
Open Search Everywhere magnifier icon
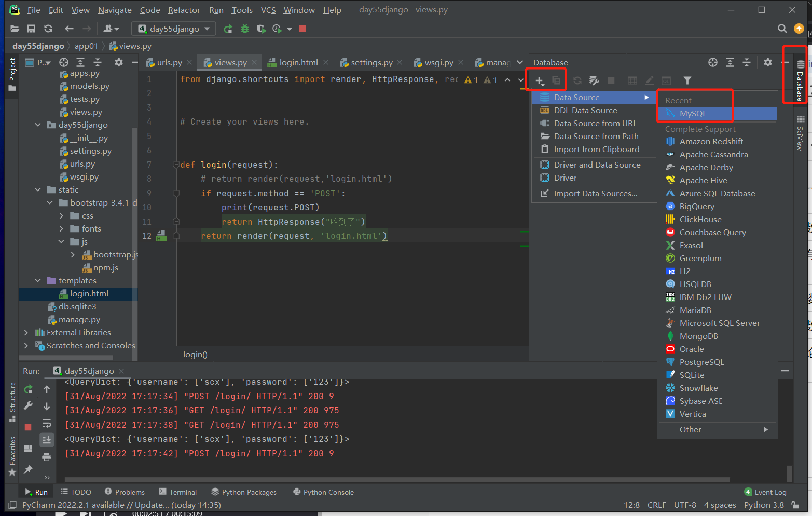point(782,29)
